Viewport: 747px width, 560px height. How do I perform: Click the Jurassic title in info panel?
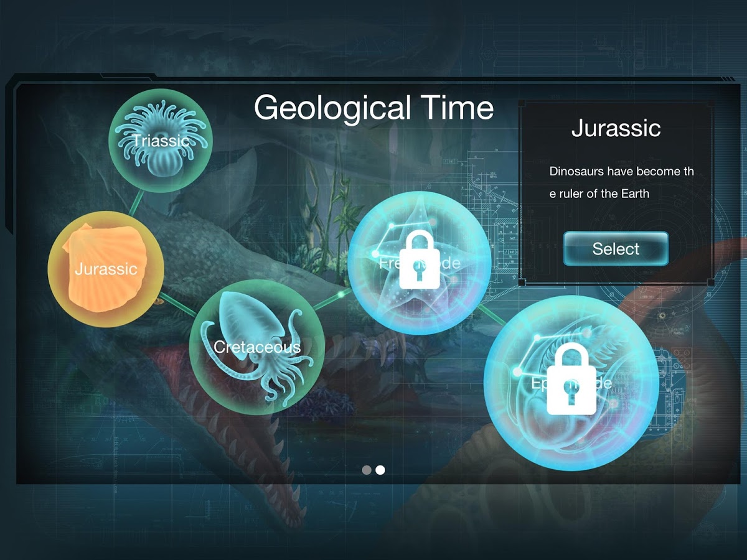(616, 128)
